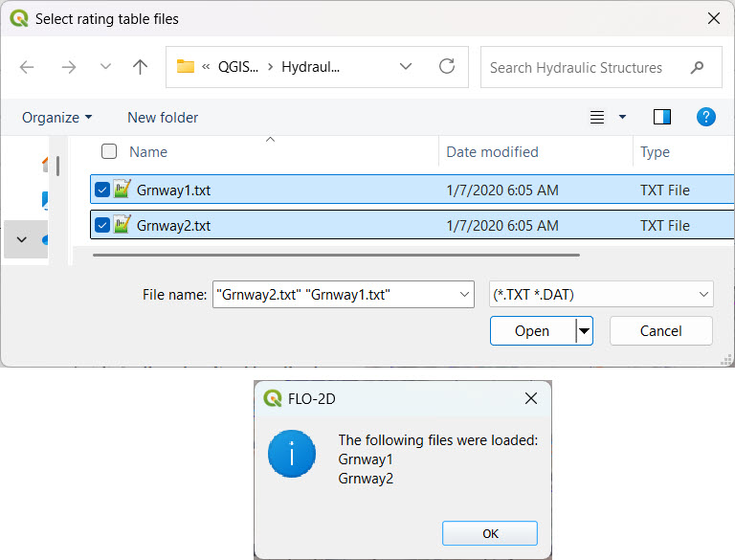Viewport: 735px width, 560px height.
Task: Toggle the select-all checkbox in header
Action: pos(109,151)
